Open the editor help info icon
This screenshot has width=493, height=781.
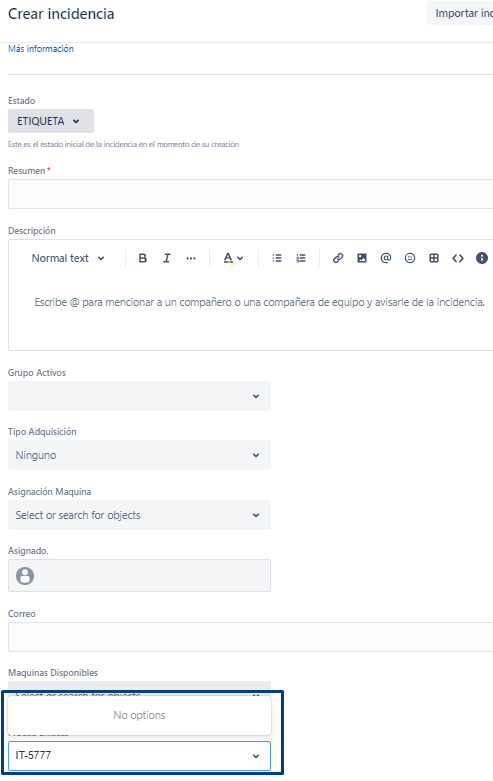482,258
